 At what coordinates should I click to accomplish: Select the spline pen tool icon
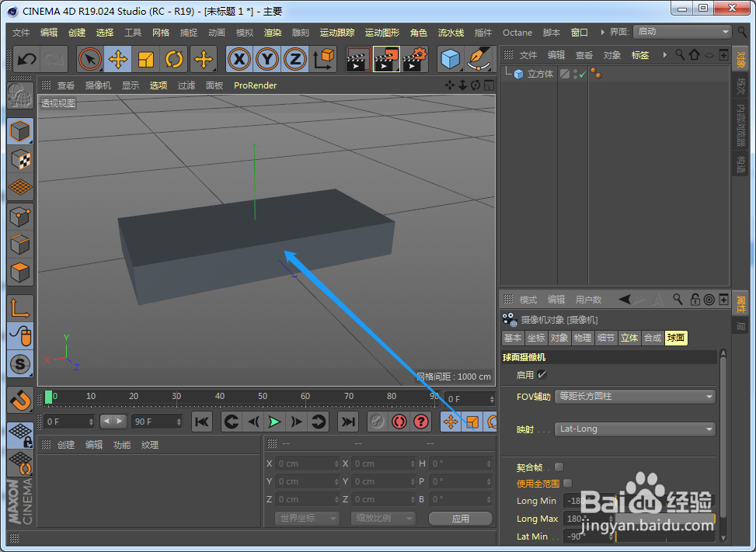pos(479,60)
